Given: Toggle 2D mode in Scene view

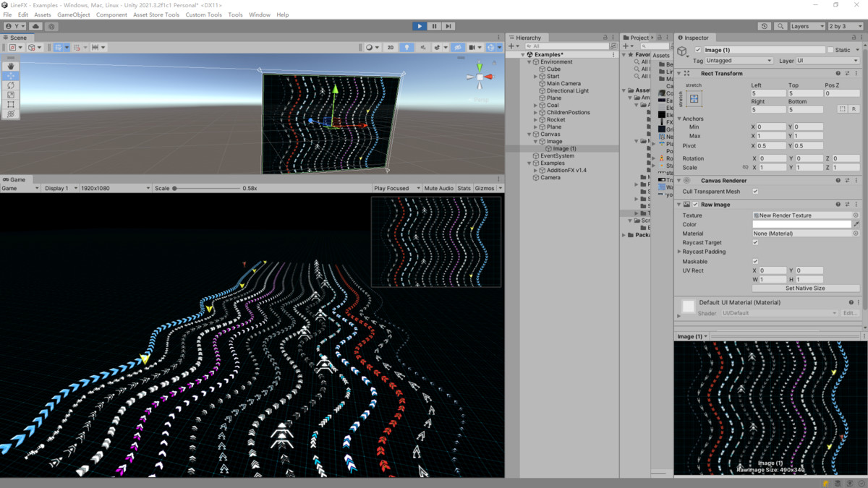Looking at the screenshot, I should [391, 48].
